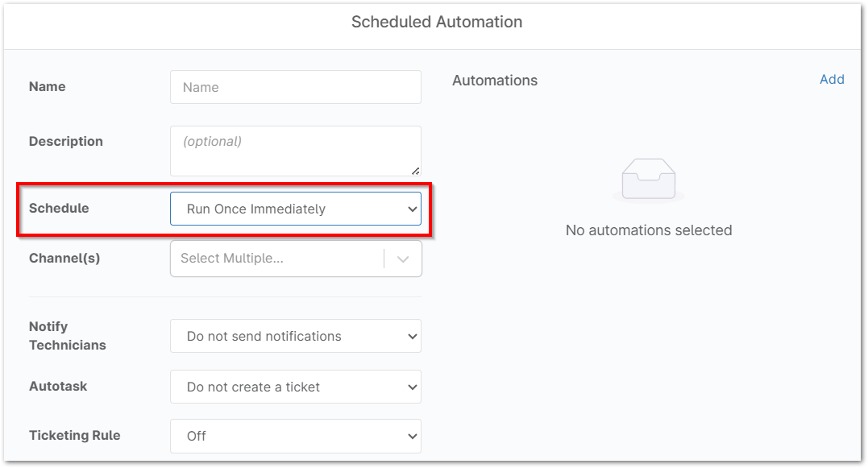Click the Schedule field label
The height and width of the screenshot is (468, 868).
click(x=57, y=208)
